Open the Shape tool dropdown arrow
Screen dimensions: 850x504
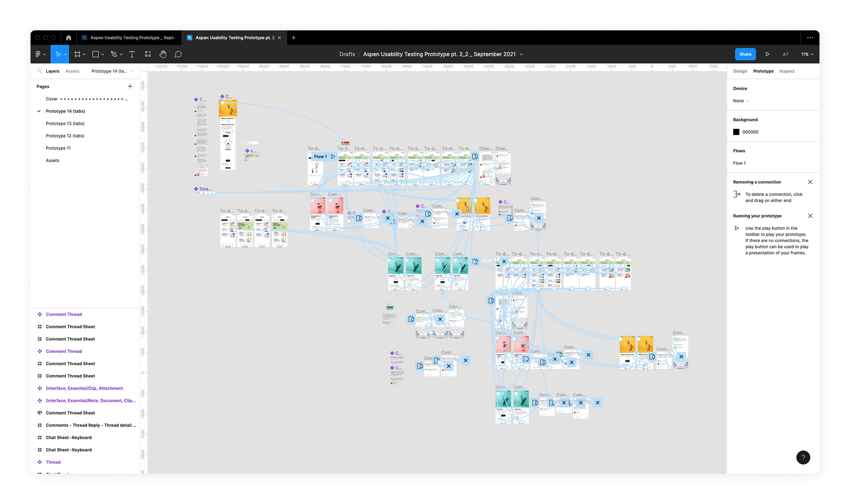pyautogui.click(x=103, y=55)
